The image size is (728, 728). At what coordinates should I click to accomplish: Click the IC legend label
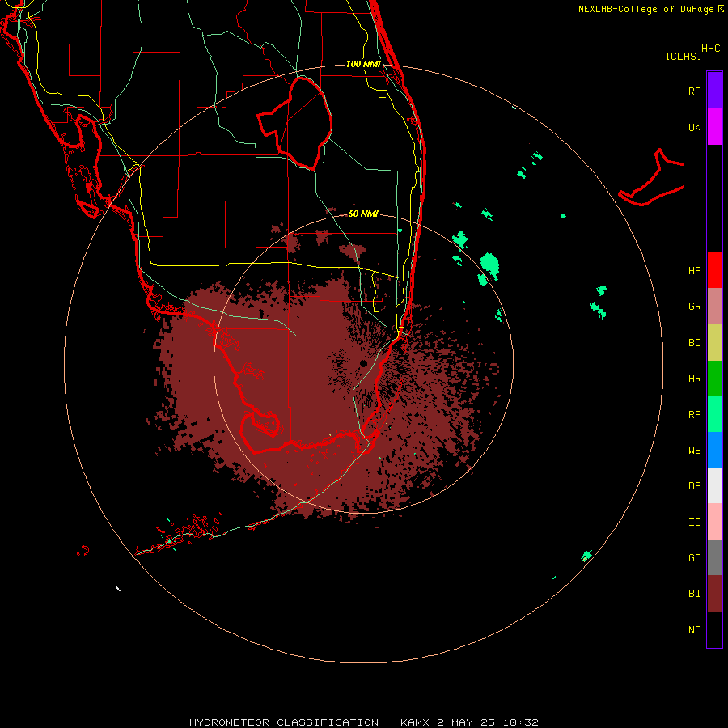tap(695, 523)
